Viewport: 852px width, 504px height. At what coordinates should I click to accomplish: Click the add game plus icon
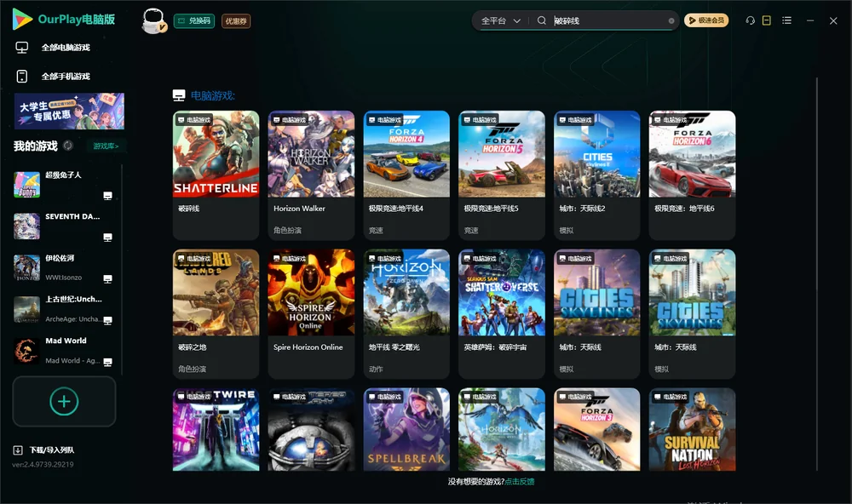point(64,401)
